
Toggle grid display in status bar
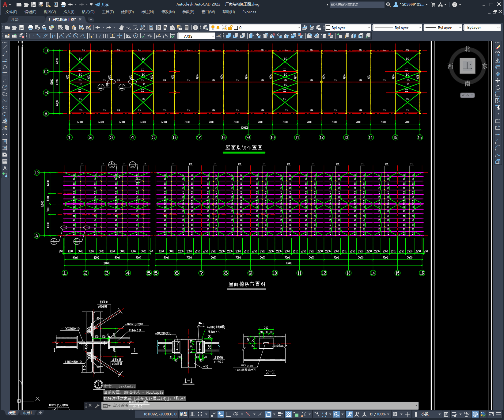click(x=192, y=414)
